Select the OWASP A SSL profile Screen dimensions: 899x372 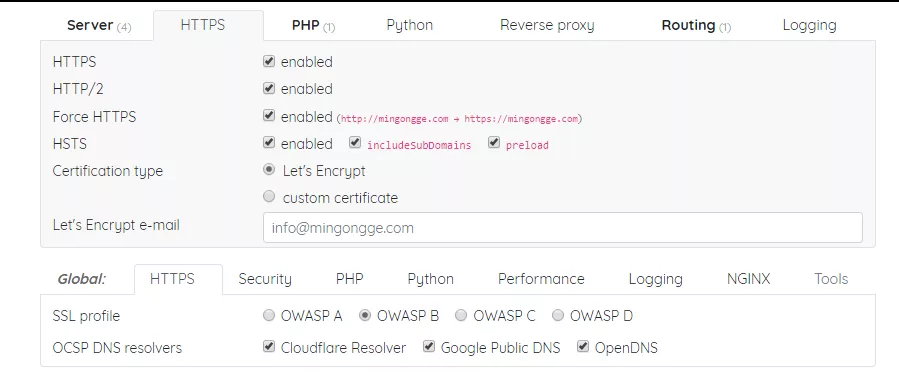tap(269, 315)
